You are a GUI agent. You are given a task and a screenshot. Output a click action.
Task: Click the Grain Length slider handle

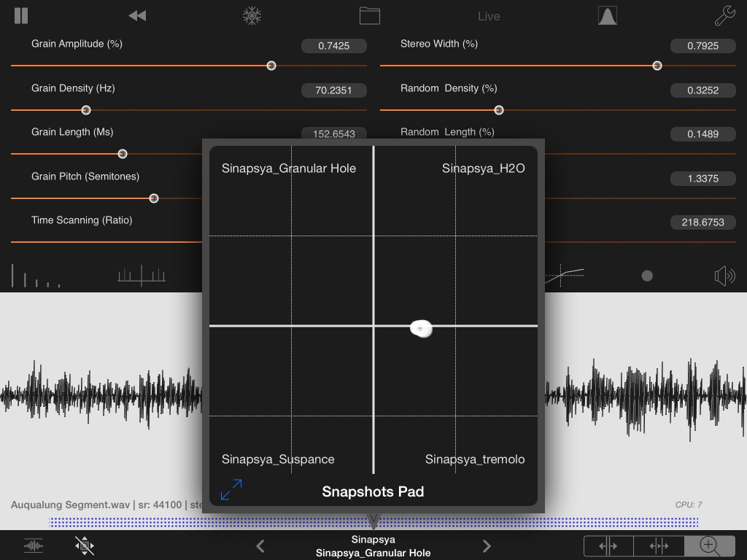click(123, 154)
